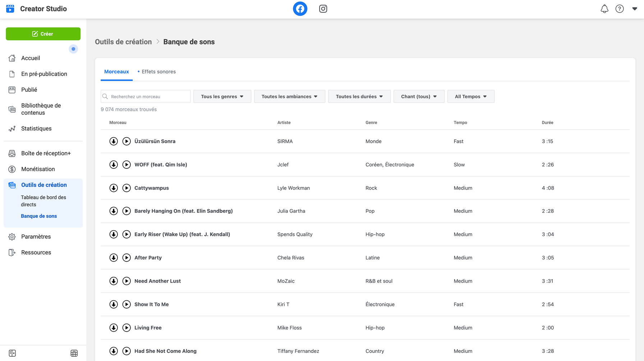
Task: Click the Genre column header
Action: (x=371, y=122)
